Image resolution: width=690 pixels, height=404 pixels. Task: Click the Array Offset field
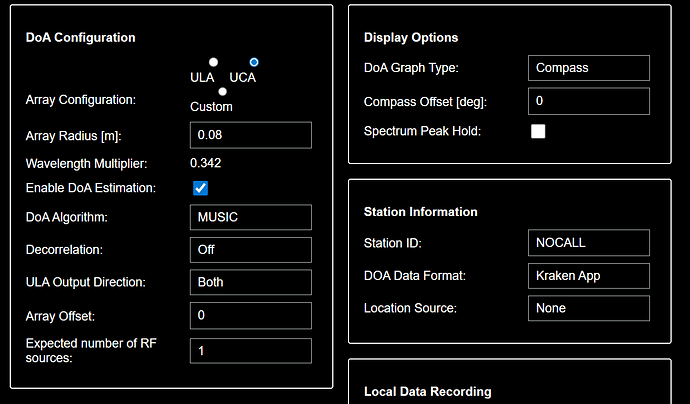[x=250, y=316]
